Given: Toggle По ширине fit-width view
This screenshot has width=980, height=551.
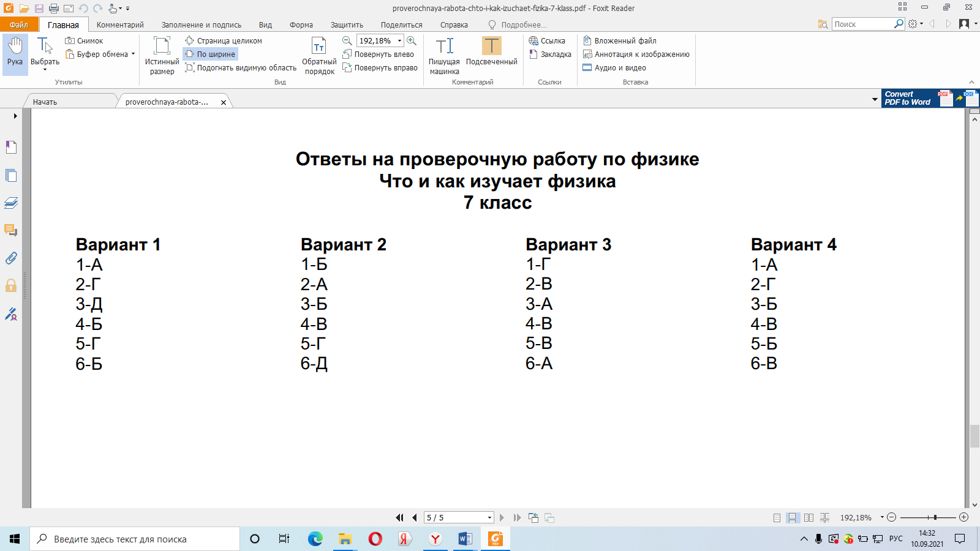Looking at the screenshot, I should [x=210, y=54].
